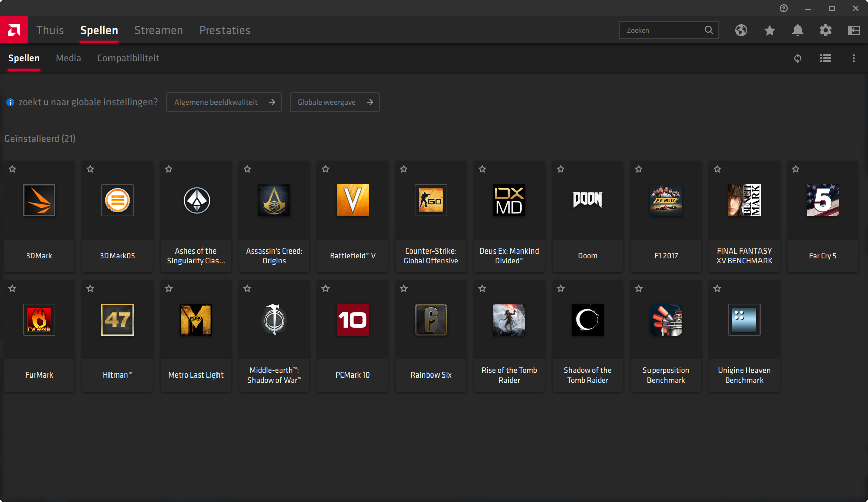Screen dimensions: 868x502
Task: Open the web browser globe icon
Action: (x=741, y=30)
